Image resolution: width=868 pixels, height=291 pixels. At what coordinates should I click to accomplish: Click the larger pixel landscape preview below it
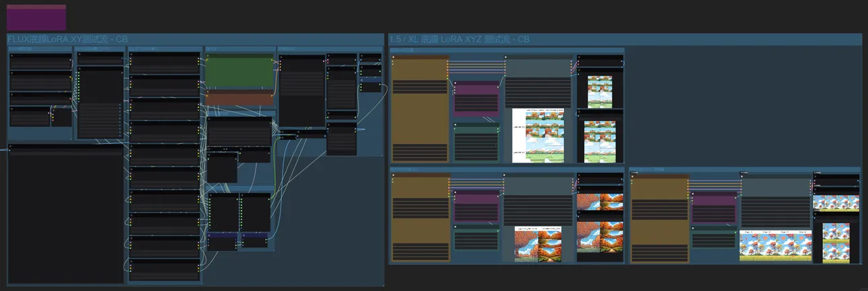(x=599, y=141)
